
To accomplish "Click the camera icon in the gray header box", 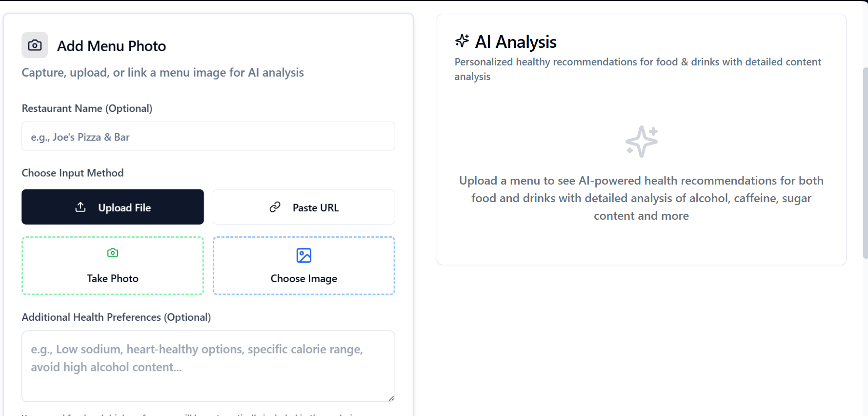I will pyautogui.click(x=34, y=45).
